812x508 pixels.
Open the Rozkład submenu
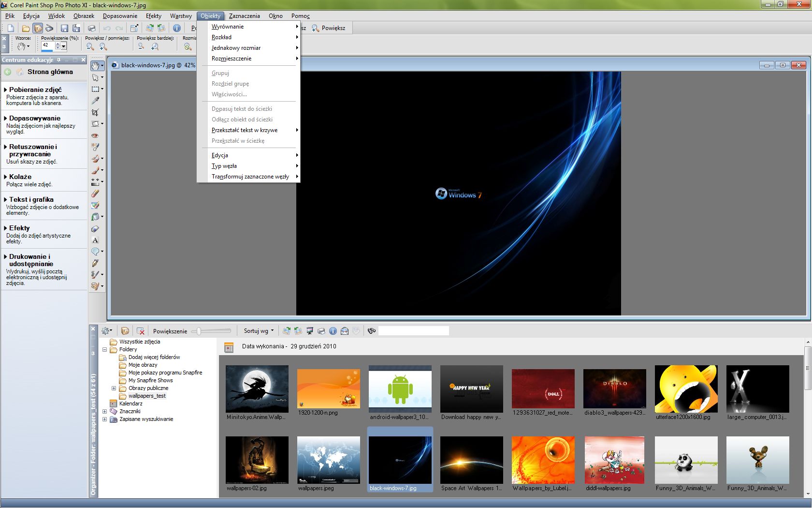248,37
